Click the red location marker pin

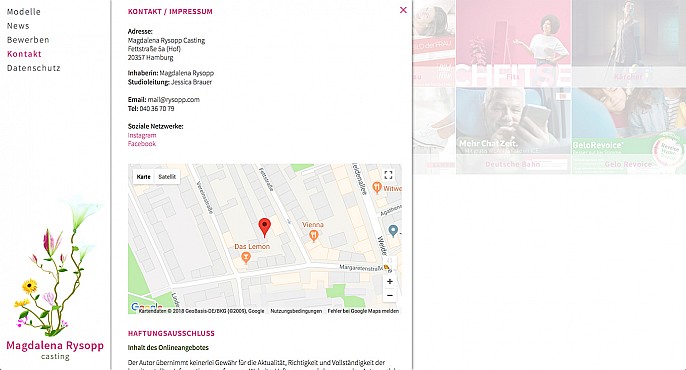point(264,227)
